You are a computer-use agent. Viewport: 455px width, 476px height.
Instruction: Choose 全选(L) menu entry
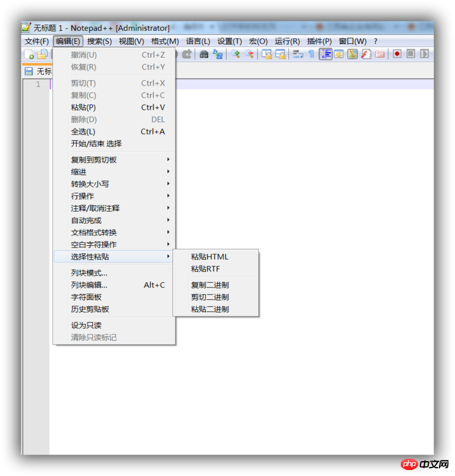point(114,131)
